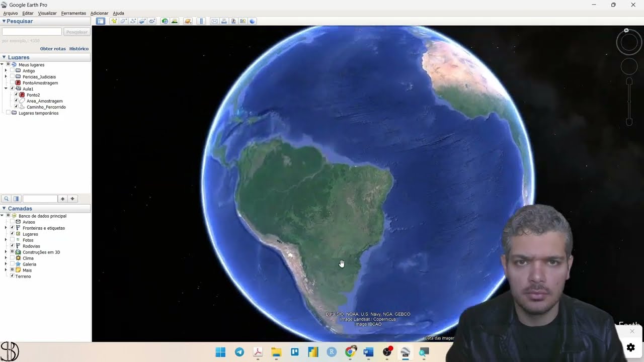644x362 pixels.
Task: Send by email with the envelope icon
Action: coord(215,21)
